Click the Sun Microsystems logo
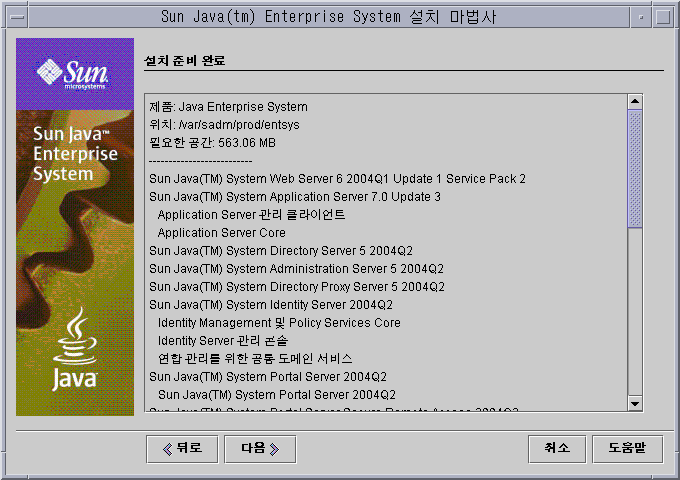The image size is (680, 480). coord(72,74)
